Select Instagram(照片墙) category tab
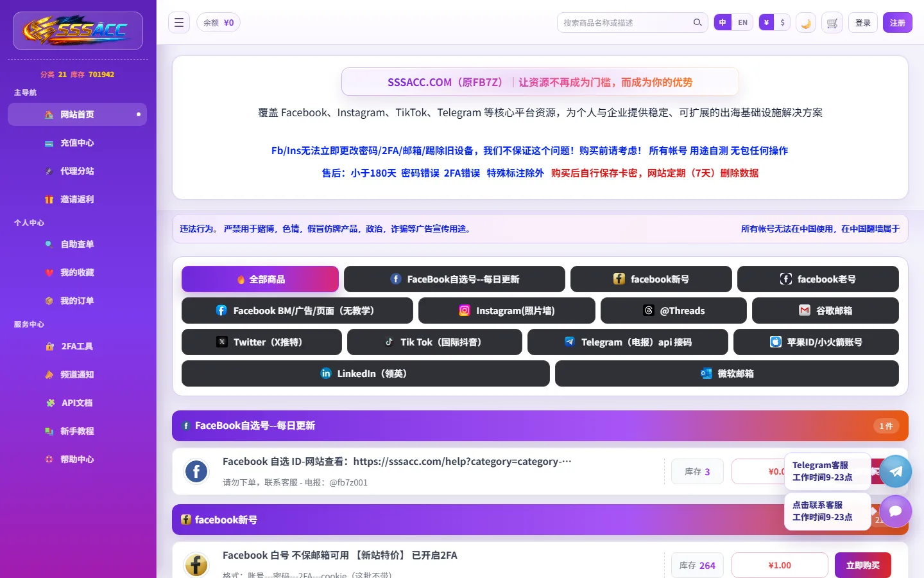 coord(507,311)
